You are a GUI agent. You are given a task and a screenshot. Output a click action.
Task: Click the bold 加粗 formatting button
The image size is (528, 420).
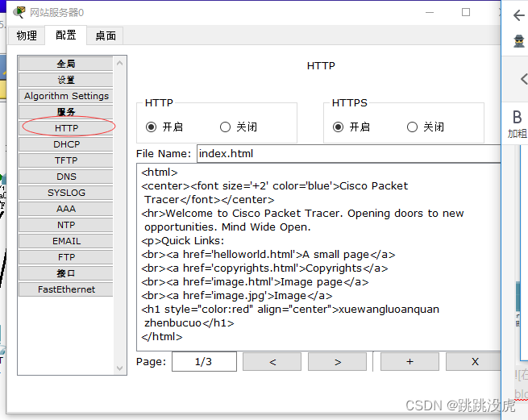click(x=518, y=124)
